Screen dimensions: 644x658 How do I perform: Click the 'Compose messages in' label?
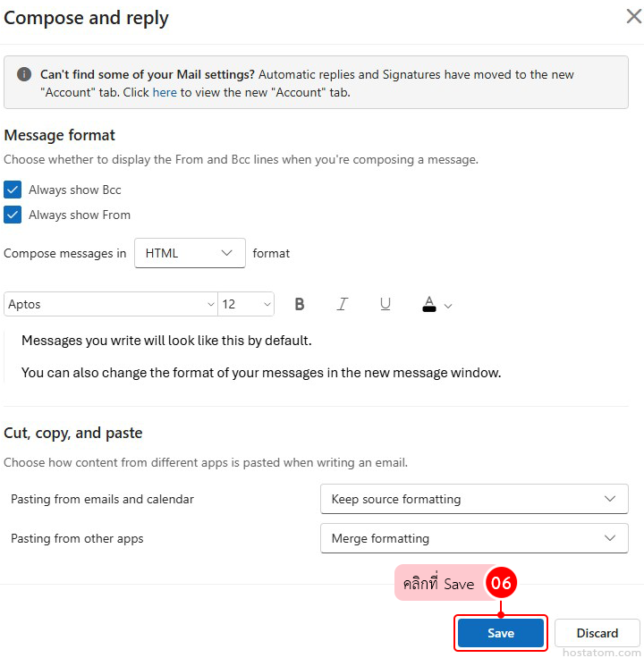click(x=65, y=254)
